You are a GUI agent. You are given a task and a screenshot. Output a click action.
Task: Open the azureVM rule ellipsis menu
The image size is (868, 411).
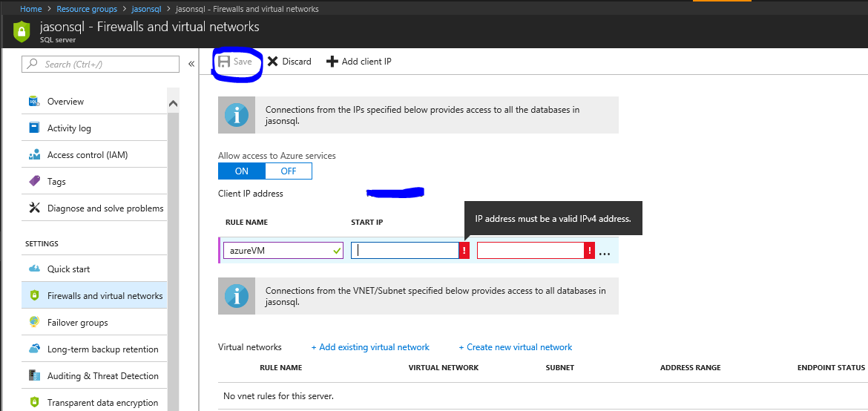point(605,253)
